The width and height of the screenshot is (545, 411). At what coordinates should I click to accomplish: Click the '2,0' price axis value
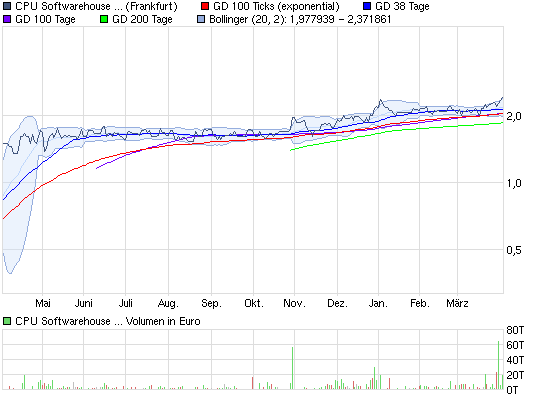pyautogui.click(x=514, y=116)
